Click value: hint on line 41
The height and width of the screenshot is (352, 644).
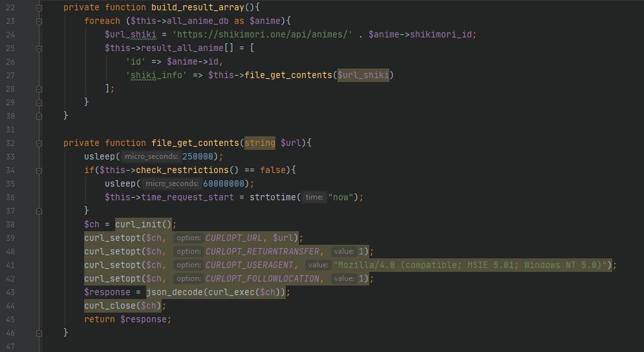tap(318, 265)
